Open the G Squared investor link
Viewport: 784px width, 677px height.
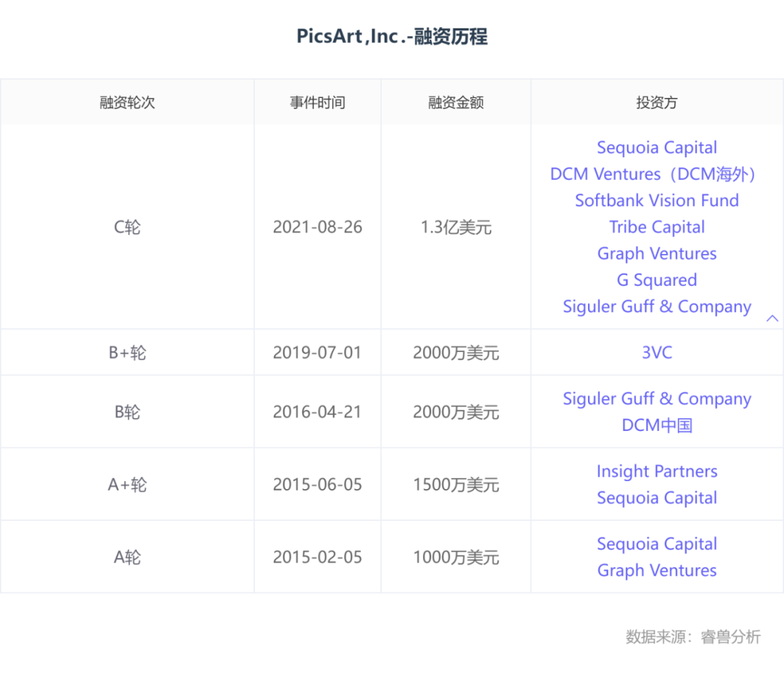tap(657, 280)
